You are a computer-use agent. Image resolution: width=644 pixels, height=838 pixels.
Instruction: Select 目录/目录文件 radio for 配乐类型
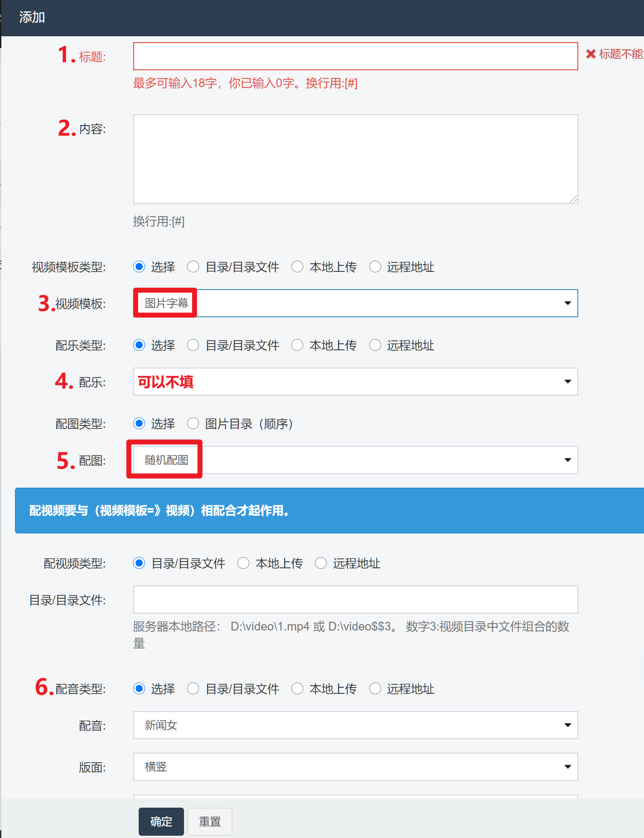pos(193,345)
